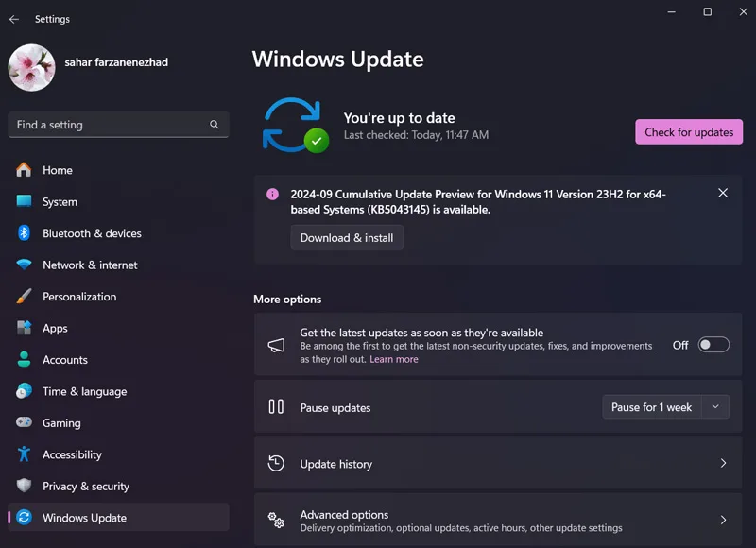Expand Advanced options with its chevron
The height and width of the screenshot is (548, 756).
(723, 520)
